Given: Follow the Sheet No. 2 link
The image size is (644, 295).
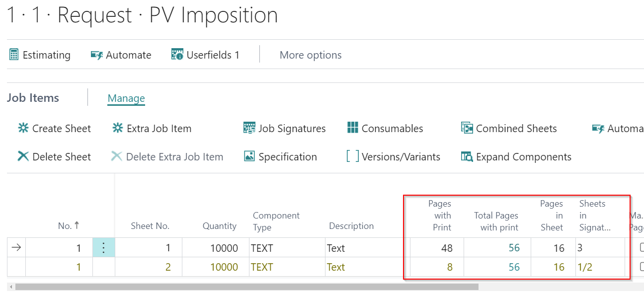Looking at the screenshot, I should tap(168, 267).
